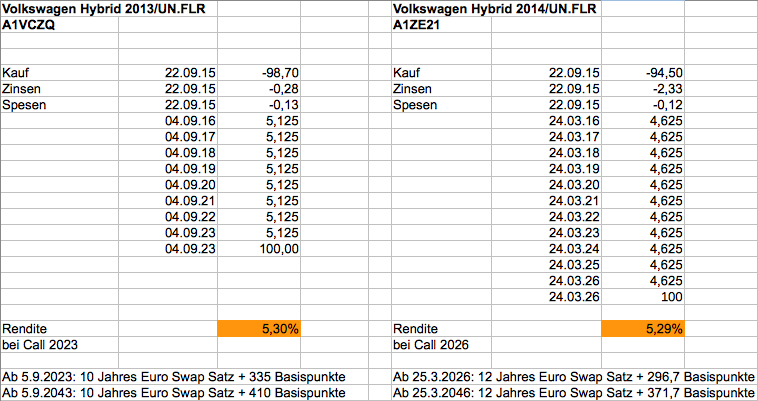Click the right table's Spesen label
Screen dimensions: 758x401
pos(415,105)
